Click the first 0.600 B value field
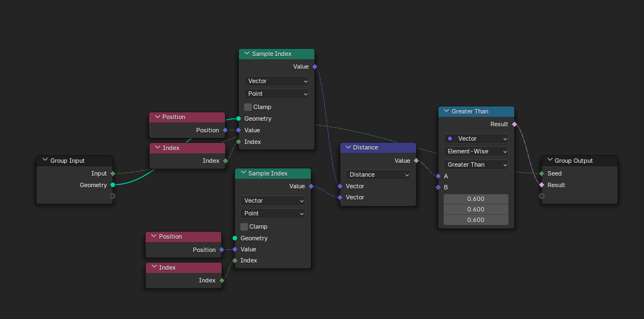 point(476,199)
